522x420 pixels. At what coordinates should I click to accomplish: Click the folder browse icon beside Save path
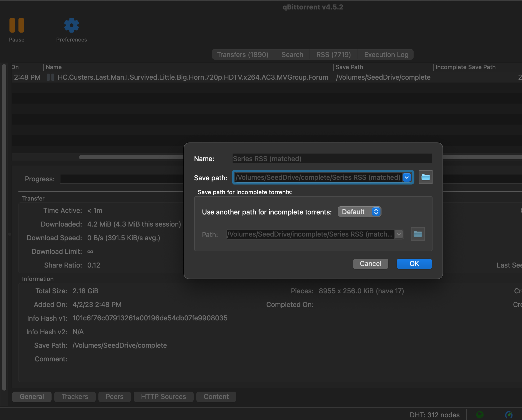click(425, 177)
